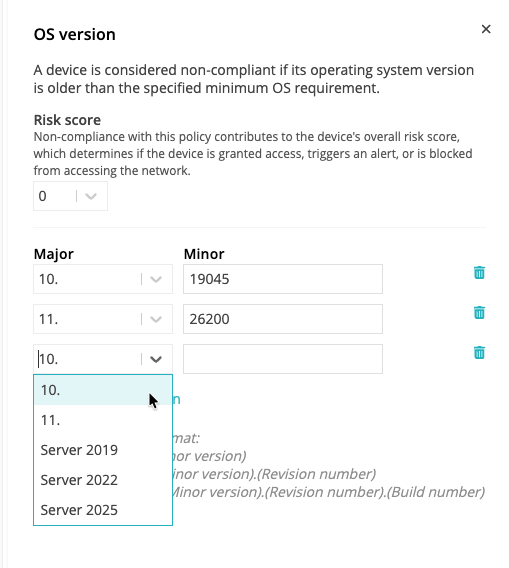The height and width of the screenshot is (568, 509).
Task: Remove the empty third version row
Action: point(479,352)
